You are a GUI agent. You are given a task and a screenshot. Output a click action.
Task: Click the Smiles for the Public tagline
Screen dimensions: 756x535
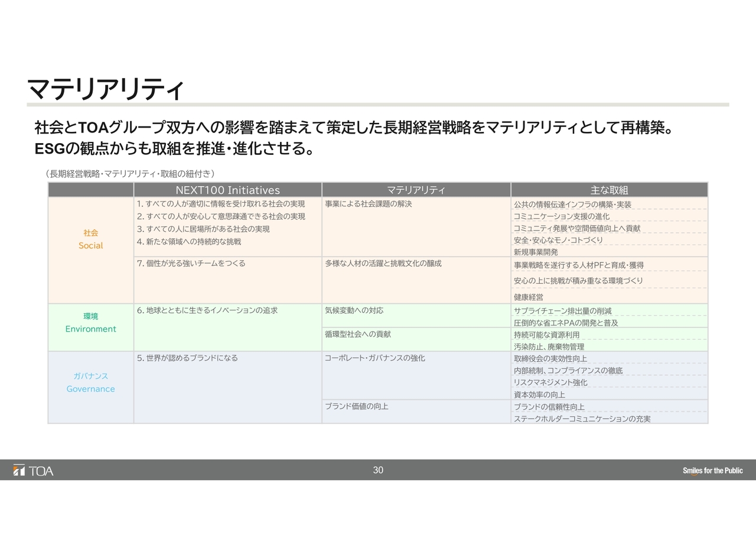pos(712,471)
